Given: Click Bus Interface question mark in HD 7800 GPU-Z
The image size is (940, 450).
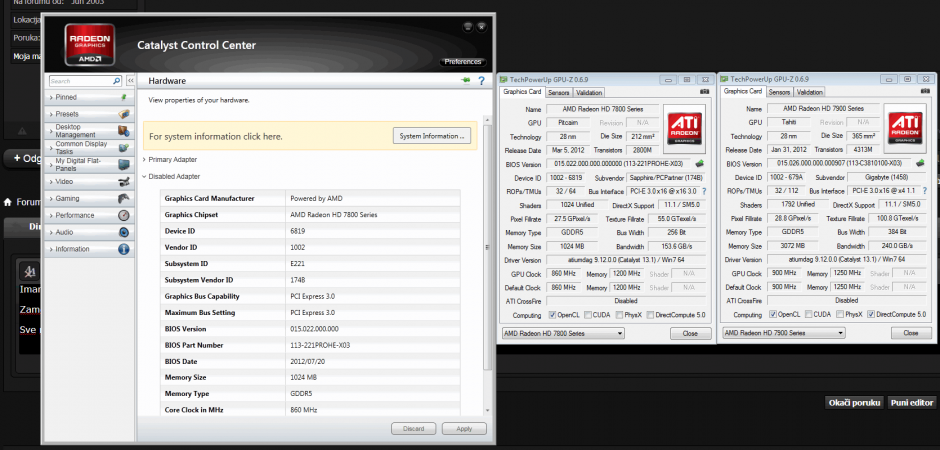Looking at the screenshot, I should (x=704, y=192).
